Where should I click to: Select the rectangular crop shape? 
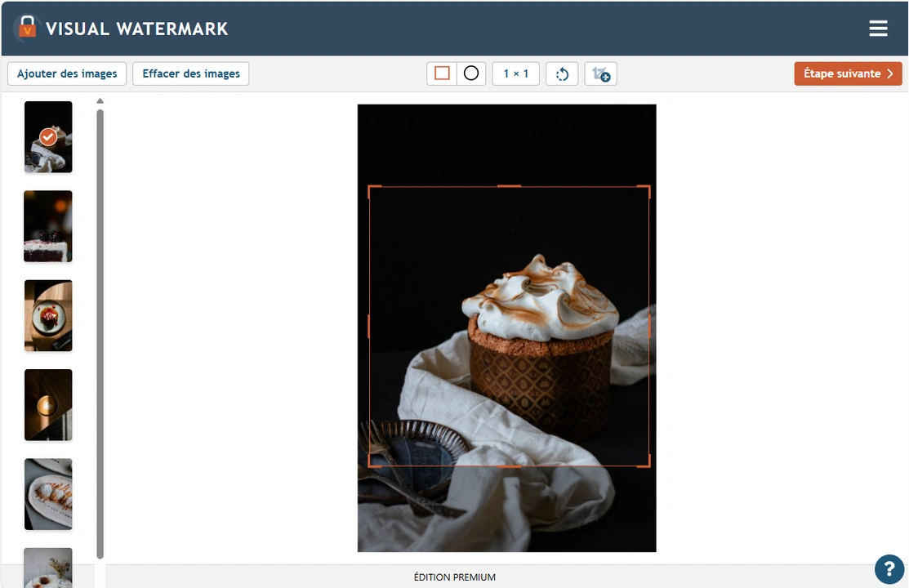[442, 73]
